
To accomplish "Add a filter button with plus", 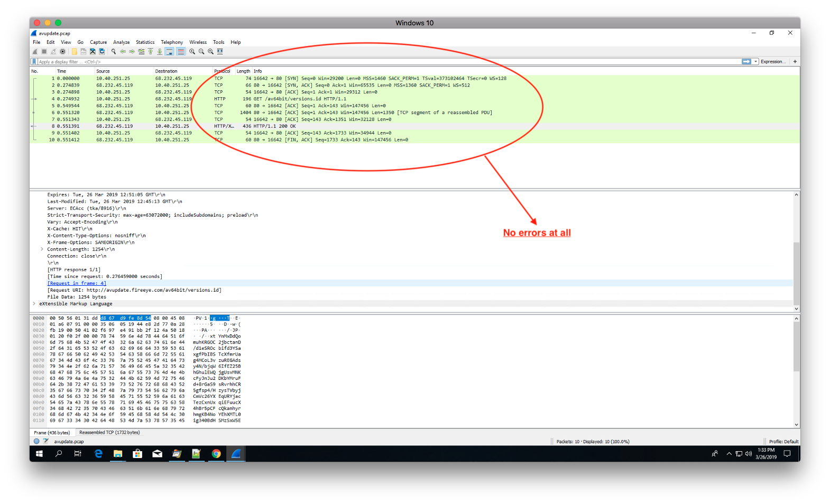I will pos(795,62).
